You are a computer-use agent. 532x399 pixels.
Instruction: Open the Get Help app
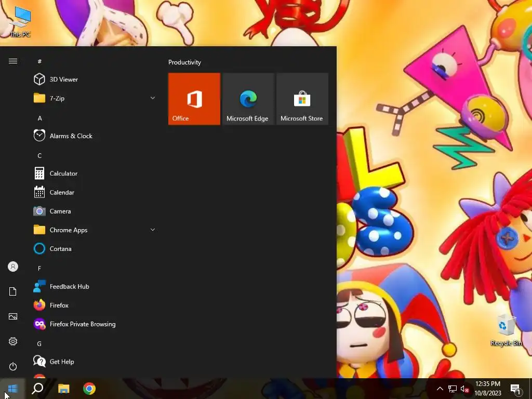[95, 362]
